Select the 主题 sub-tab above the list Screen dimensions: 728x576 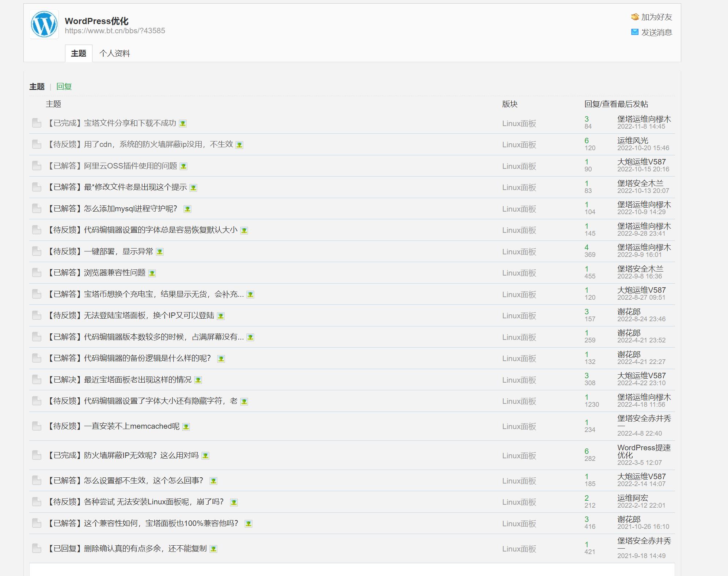click(x=37, y=87)
